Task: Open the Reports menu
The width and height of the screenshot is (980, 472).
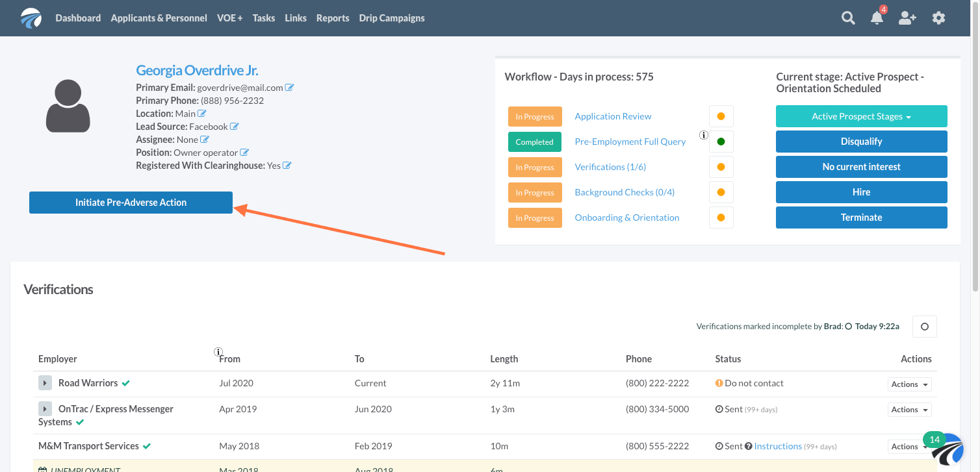Action: click(333, 18)
